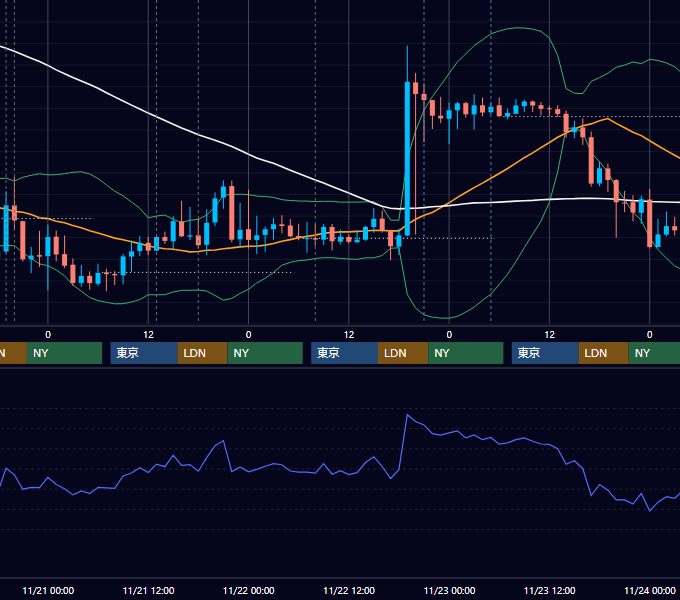Select the 東京 session block on 11/21
Viewport: 680px width, 600px height.
144,353
